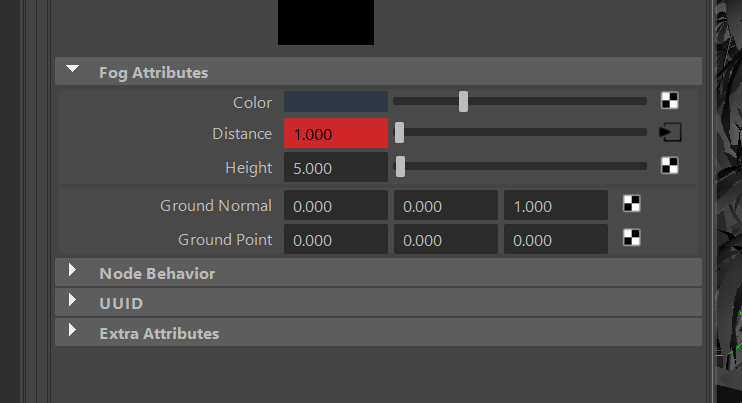Image resolution: width=742 pixels, height=403 pixels.
Task: Click the middle Ground Point value field
Action: pos(446,239)
